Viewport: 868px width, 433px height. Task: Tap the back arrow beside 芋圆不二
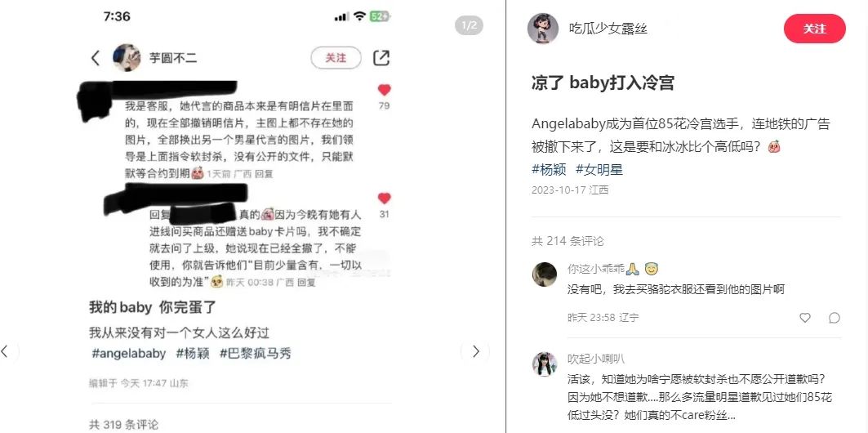(x=96, y=57)
